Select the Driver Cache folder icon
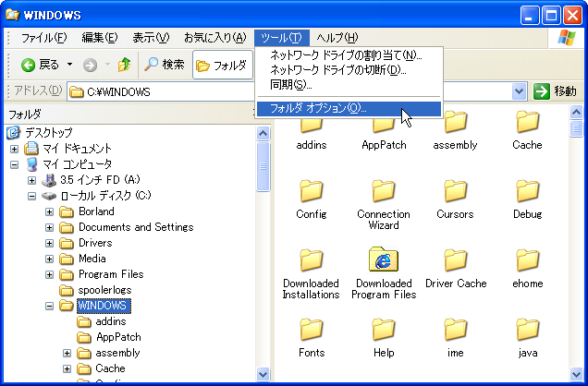This screenshot has width=588, height=386. click(456, 260)
